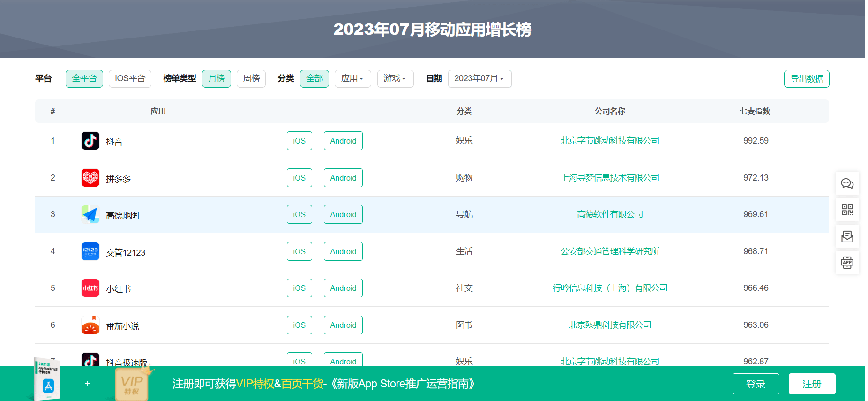Click Android button for 交管12123

tap(343, 251)
